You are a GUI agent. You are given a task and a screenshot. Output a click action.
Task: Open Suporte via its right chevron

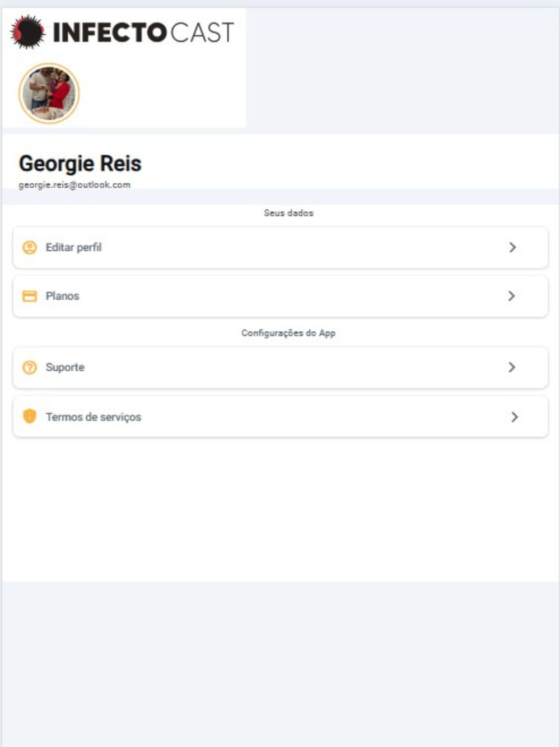coord(512,367)
